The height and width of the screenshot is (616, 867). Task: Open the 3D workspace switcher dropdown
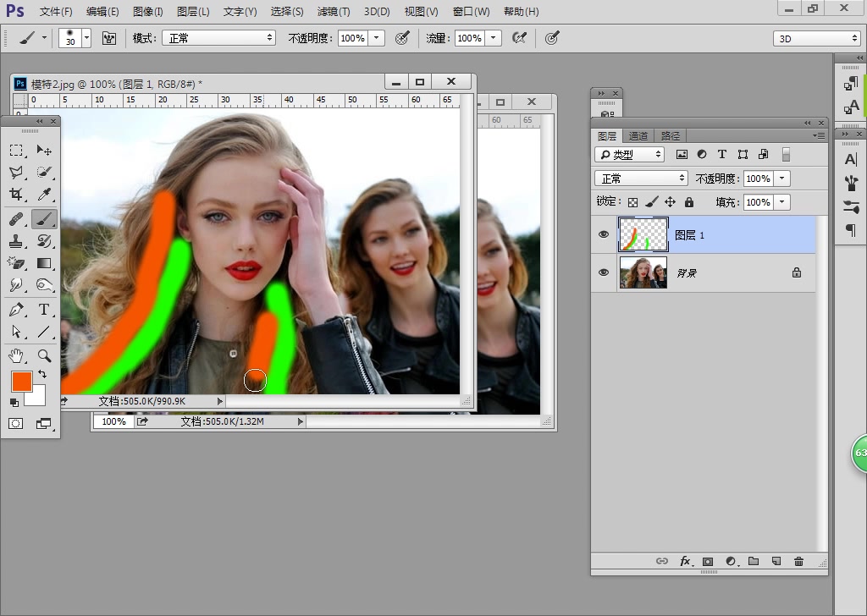click(x=816, y=39)
